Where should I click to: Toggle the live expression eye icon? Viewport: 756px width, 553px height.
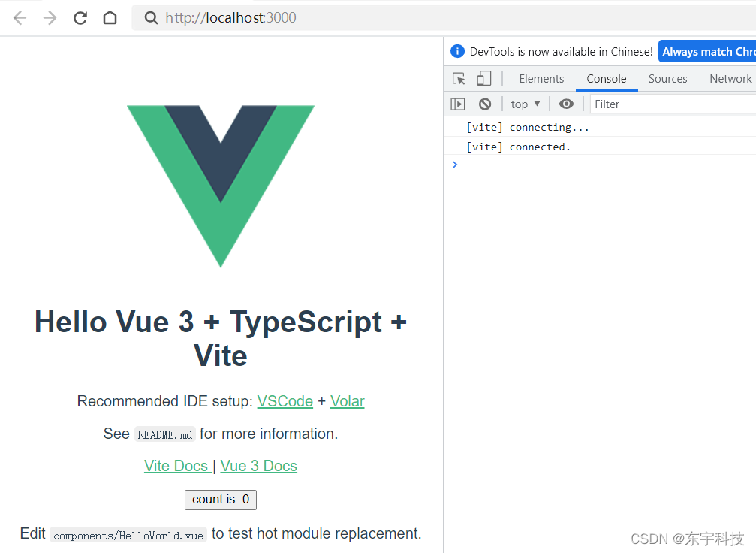566,104
